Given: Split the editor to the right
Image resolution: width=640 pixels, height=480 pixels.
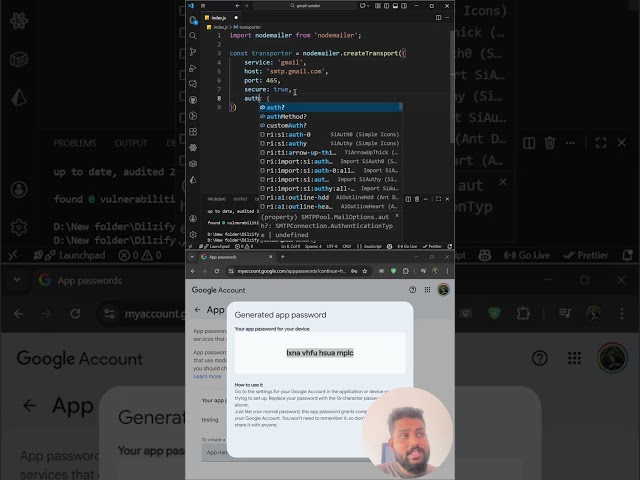Looking at the screenshot, I should (x=438, y=18).
